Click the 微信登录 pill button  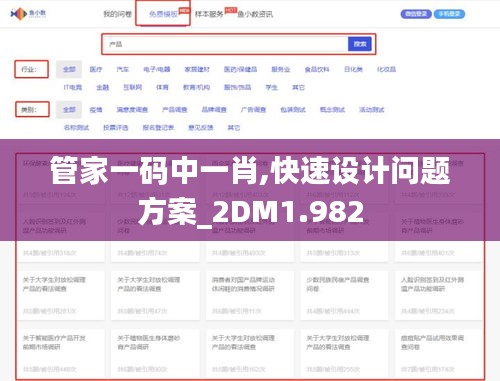(416, 14)
